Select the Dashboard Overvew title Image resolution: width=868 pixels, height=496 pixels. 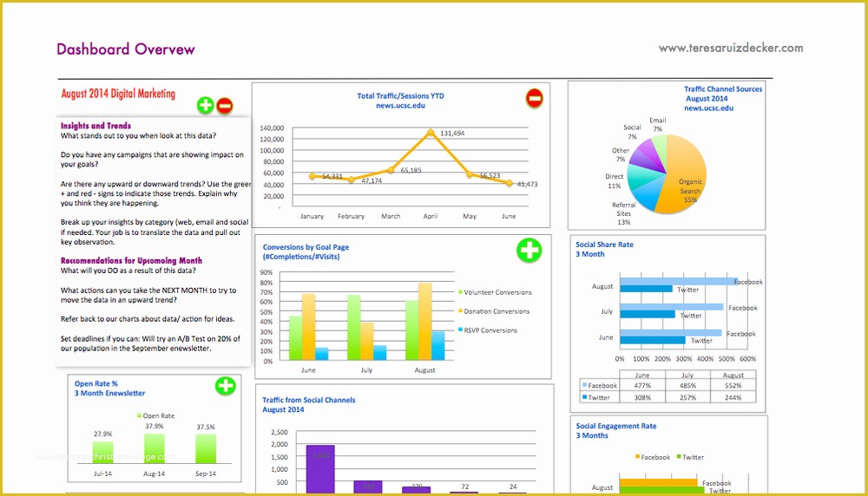126,49
